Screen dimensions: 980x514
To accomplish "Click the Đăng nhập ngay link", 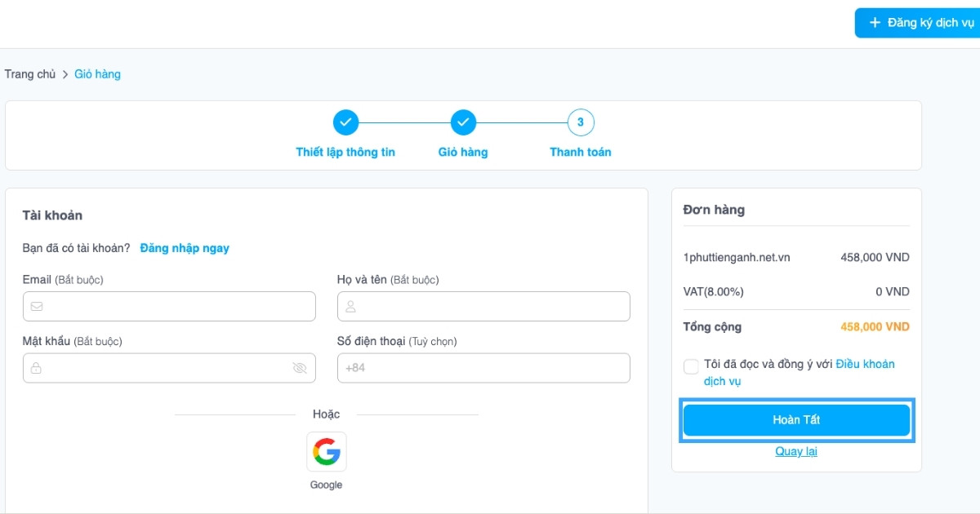I will [x=185, y=247].
